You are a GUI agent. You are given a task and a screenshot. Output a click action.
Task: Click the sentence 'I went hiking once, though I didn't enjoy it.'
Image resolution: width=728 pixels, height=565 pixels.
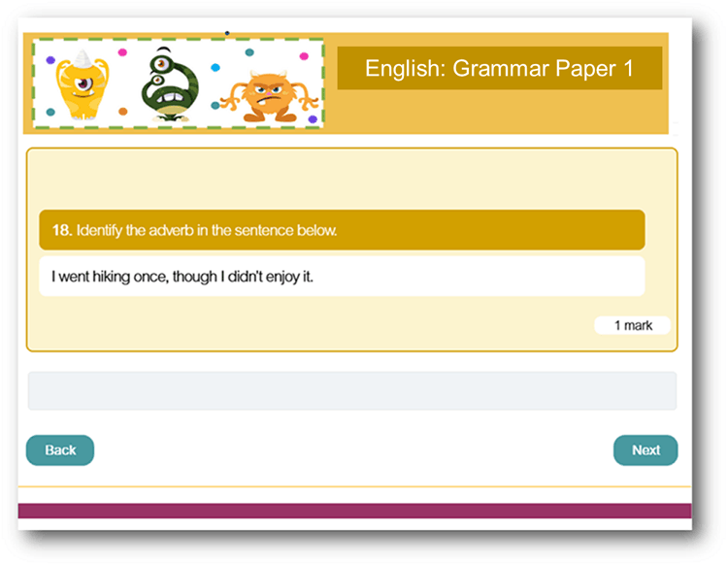point(182,277)
